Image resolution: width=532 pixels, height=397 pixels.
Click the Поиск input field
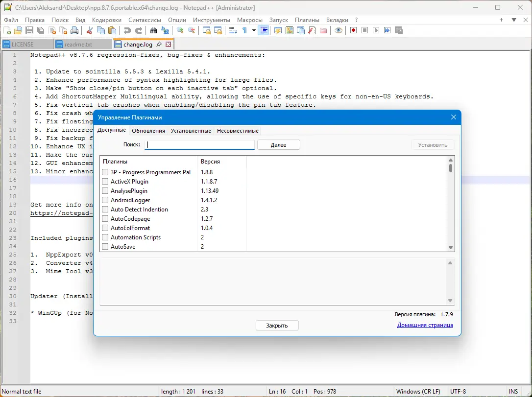199,144
